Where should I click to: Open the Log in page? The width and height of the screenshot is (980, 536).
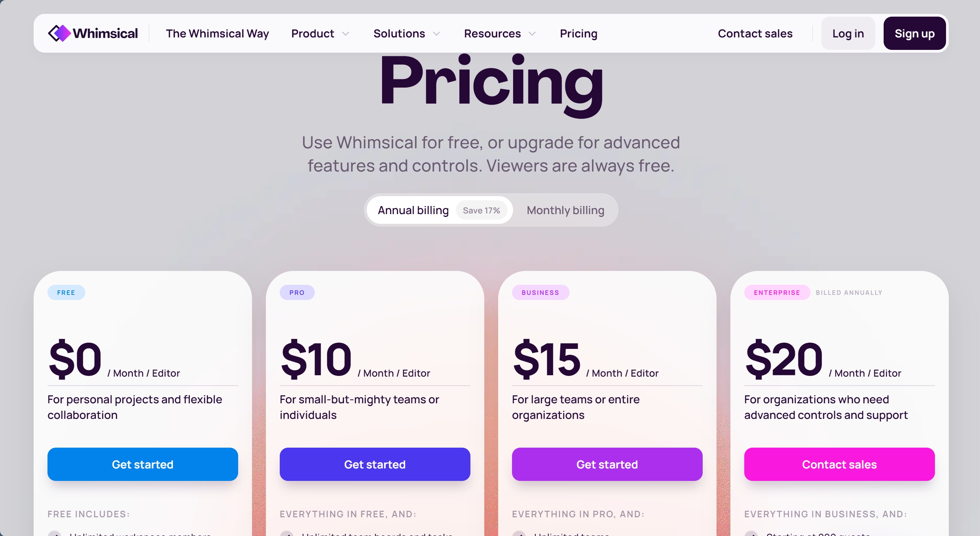click(848, 33)
